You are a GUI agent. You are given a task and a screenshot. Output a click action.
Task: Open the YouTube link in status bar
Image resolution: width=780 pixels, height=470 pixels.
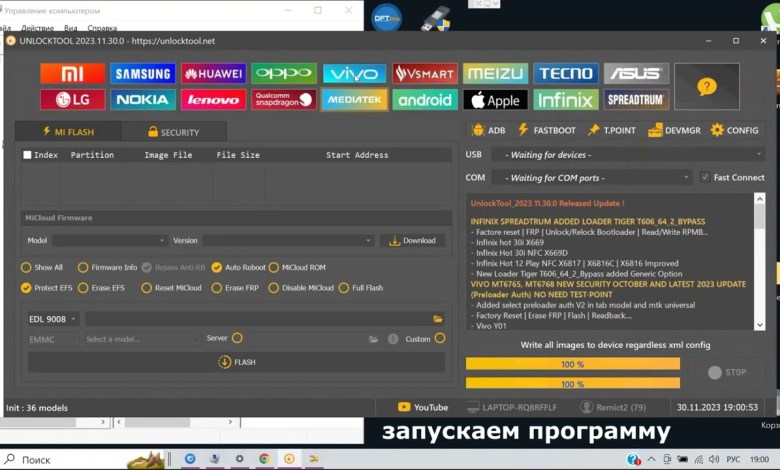[423, 407]
